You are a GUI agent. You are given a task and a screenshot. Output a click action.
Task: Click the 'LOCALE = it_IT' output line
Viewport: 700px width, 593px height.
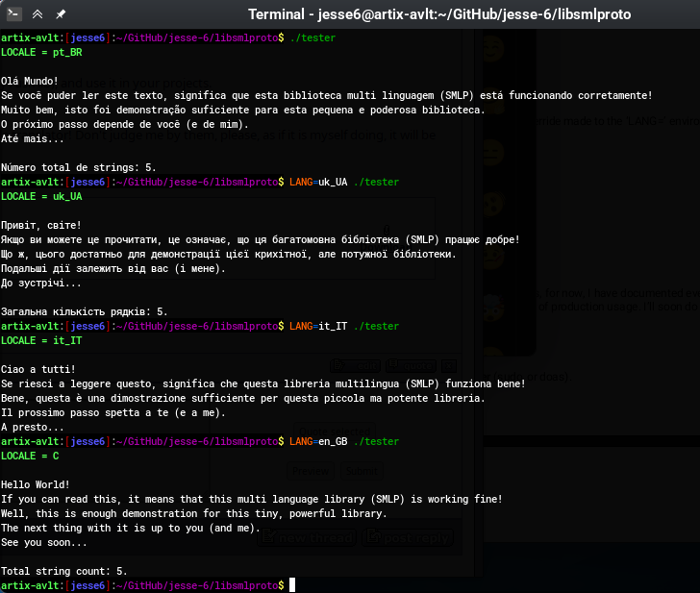pyautogui.click(x=41, y=340)
